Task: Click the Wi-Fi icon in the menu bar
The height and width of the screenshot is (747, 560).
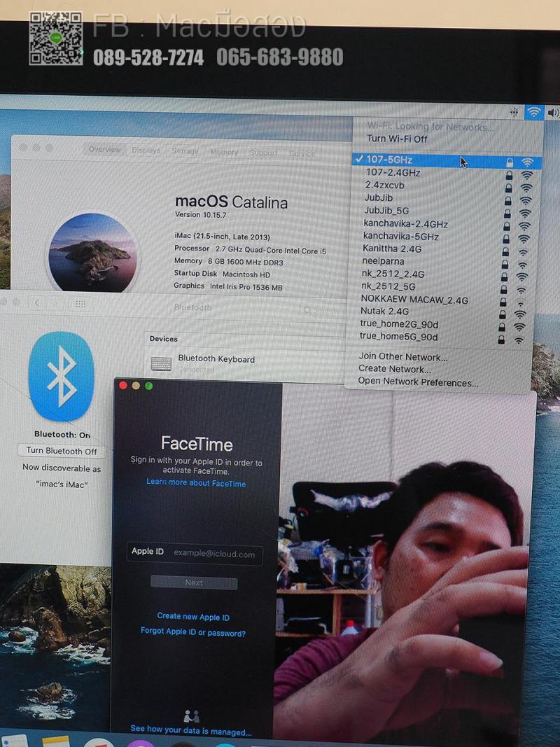Action: 534,112
